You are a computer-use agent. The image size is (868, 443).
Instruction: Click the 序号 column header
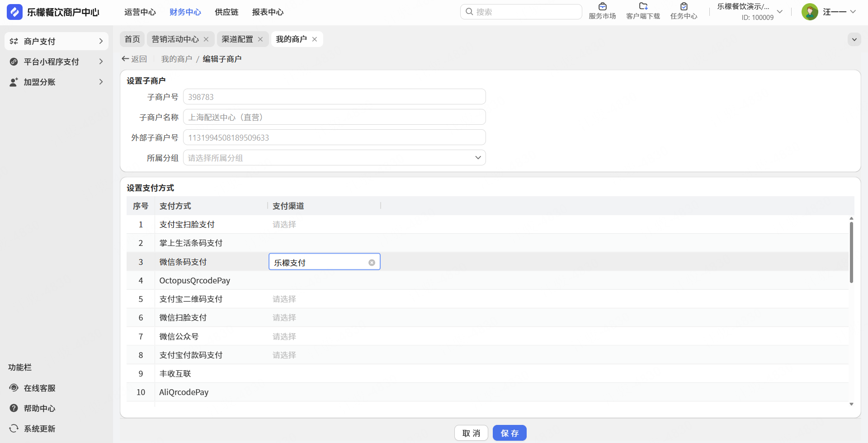(x=141, y=206)
